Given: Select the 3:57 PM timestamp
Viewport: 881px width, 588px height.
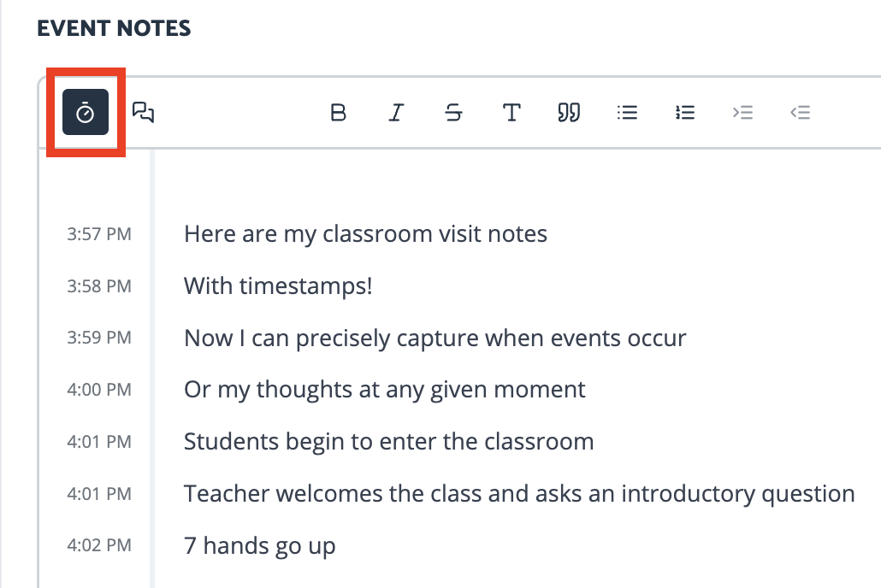Looking at the screenshot, I should pos(99,234).
